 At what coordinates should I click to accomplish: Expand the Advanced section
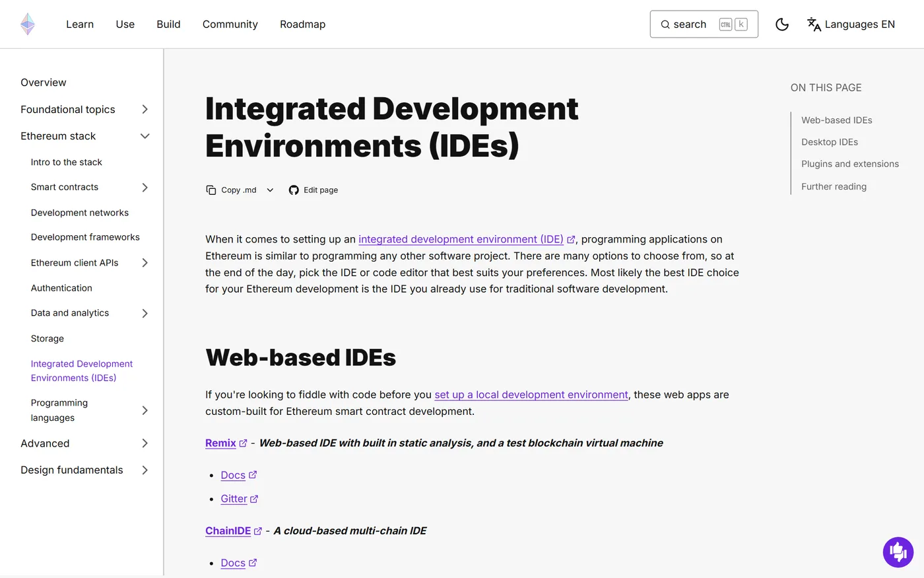click(x=145, y=443)
